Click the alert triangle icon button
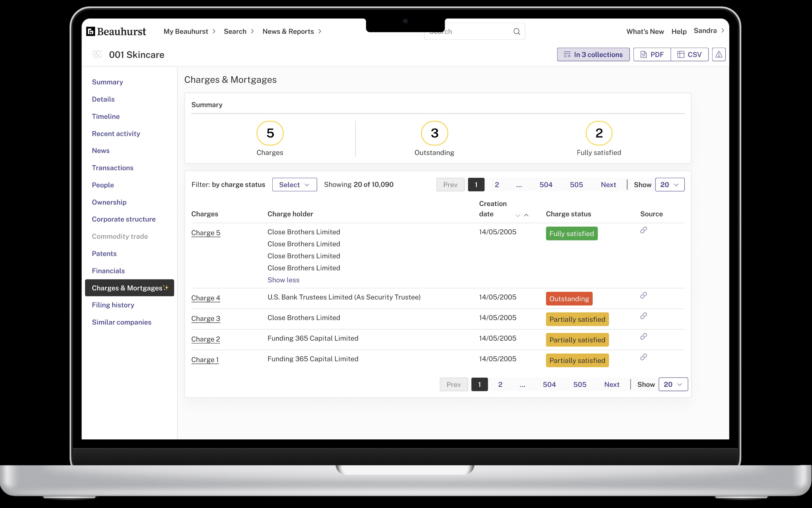This screenshot has height=508, width=812. (x=719, y=54)
